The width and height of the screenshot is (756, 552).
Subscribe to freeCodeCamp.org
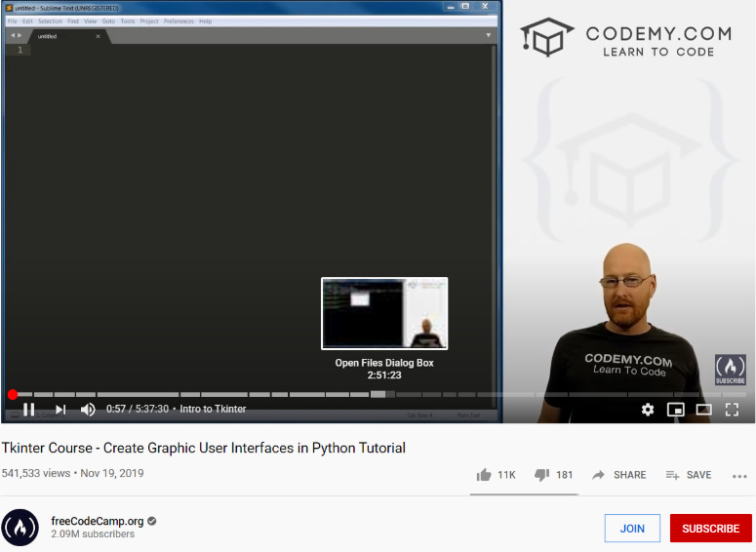711,529
